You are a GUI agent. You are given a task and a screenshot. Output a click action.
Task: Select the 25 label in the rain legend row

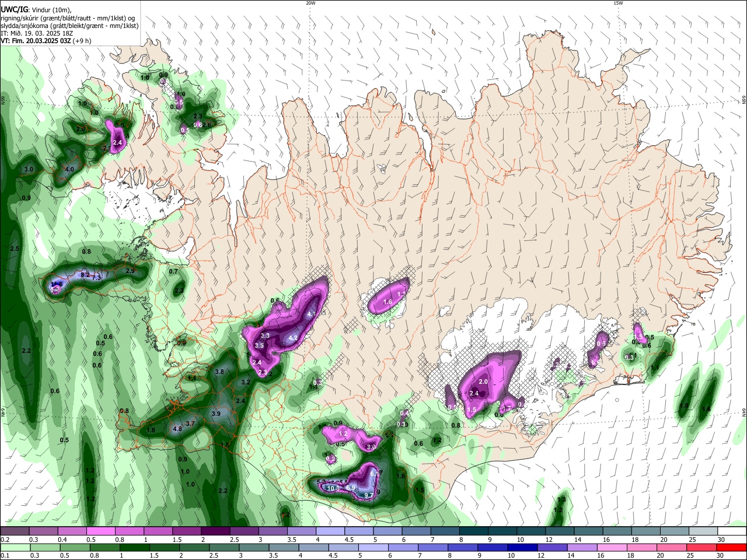point(692,555)
